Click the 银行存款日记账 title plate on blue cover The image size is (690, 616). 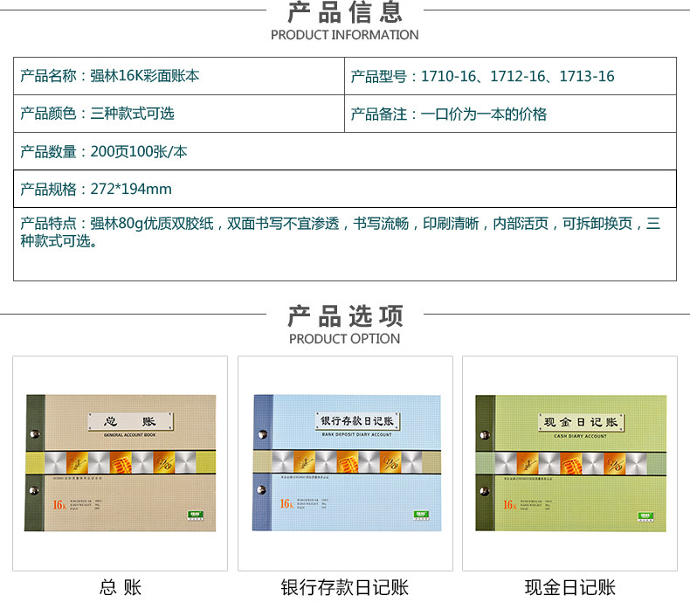coord(357,421)
